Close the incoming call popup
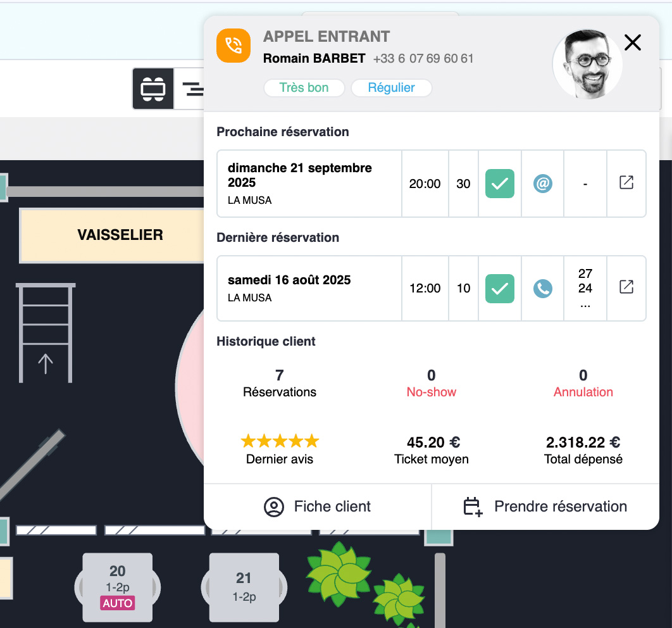The image size is (672, 628). tap(632, 42)
